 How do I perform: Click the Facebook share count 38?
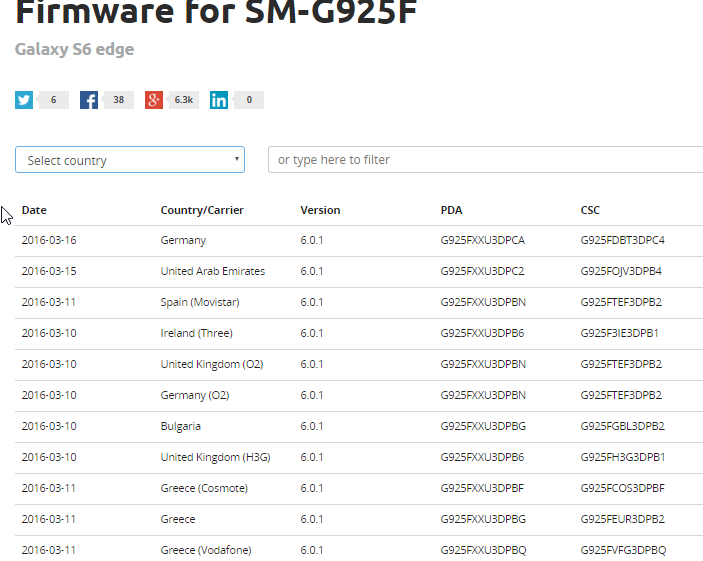118,100
